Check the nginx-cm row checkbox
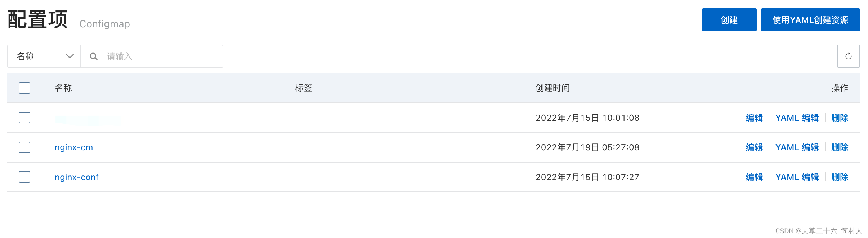 pos(24,147)
